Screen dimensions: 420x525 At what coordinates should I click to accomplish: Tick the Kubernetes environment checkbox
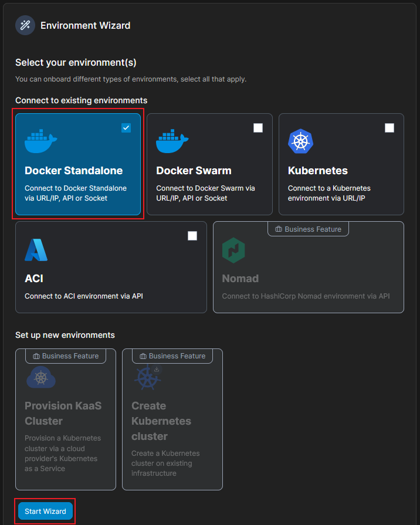tap(389, 128)
